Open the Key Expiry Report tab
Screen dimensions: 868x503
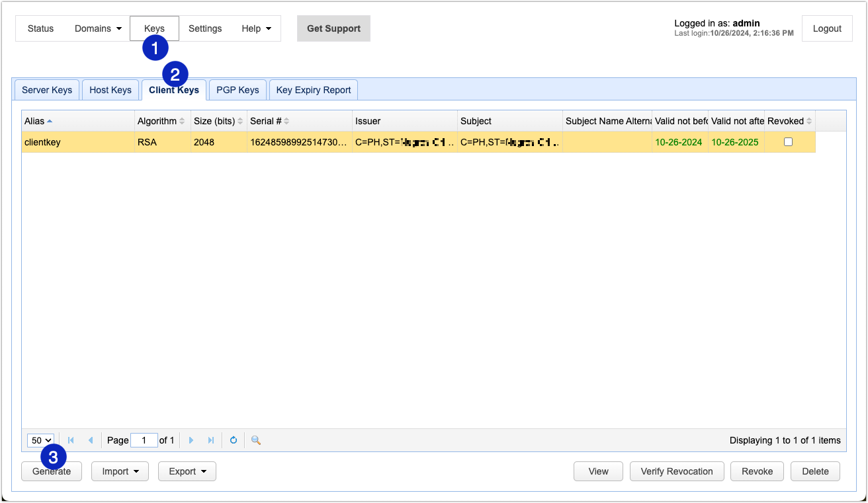point(314,90)
